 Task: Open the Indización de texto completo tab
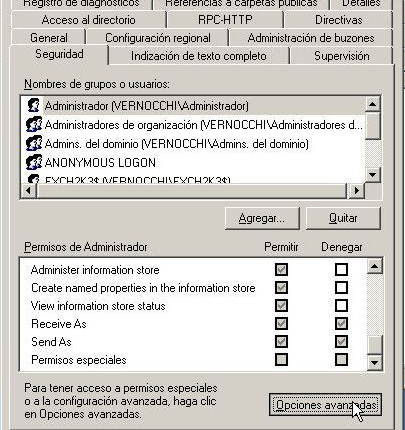pos(199,56)
